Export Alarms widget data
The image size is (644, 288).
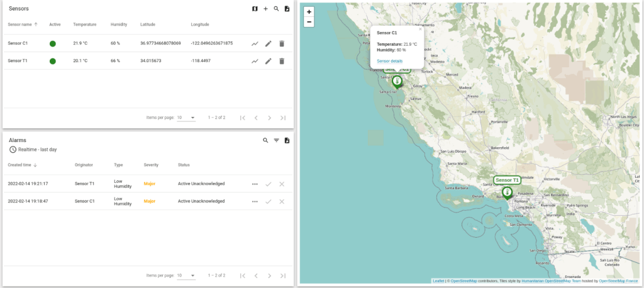(287, 140)
